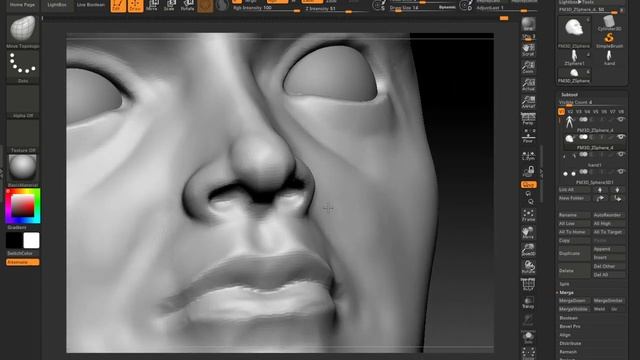Select the V1 visibility set
This screenshot has height=360, width=640.
click(x=561, y=111)
